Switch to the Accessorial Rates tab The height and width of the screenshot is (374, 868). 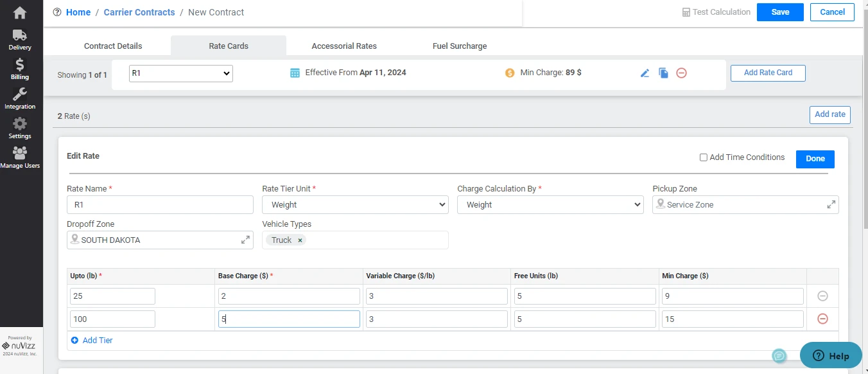pyautogui.click(x=344, y=46)
